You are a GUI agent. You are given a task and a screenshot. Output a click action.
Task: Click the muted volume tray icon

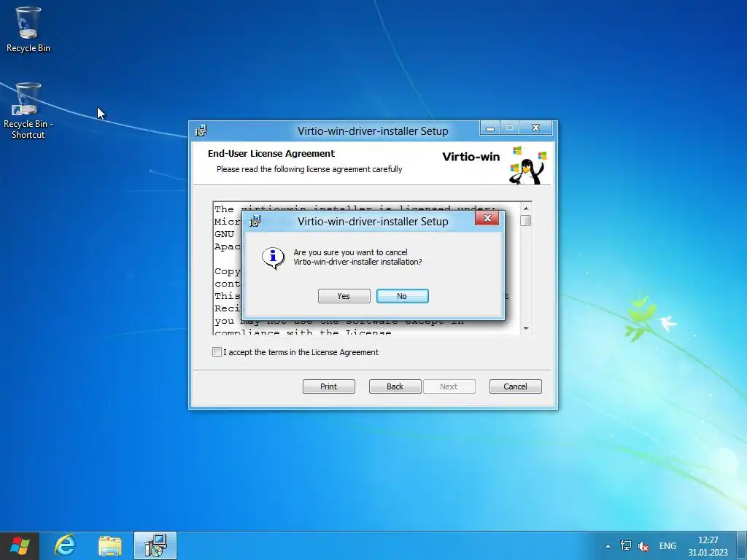[643, 546]
